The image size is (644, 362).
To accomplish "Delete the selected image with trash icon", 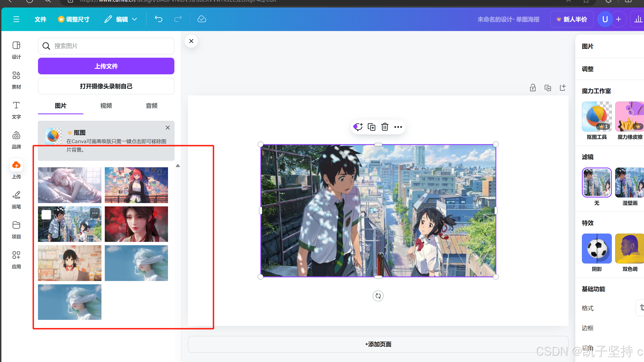I will coord(385,127).
